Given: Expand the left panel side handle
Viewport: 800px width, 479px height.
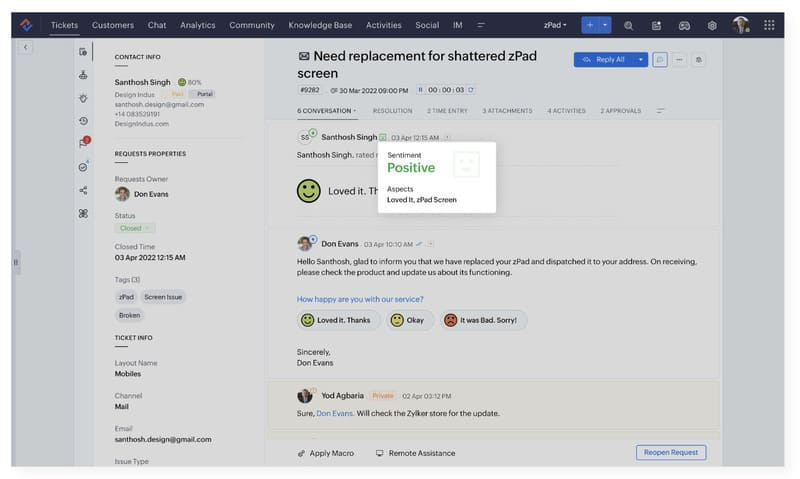Looking at the screenshot, I should pos(16,262).
